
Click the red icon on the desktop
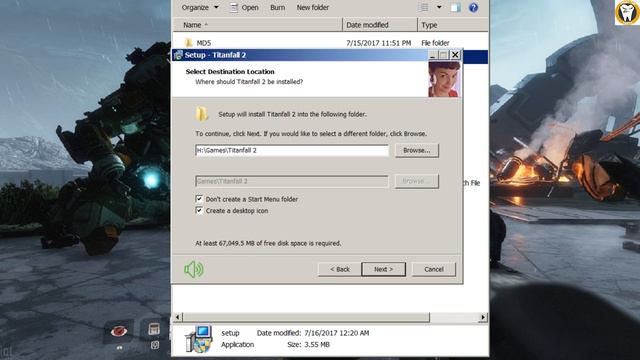[x=119, y=331]
